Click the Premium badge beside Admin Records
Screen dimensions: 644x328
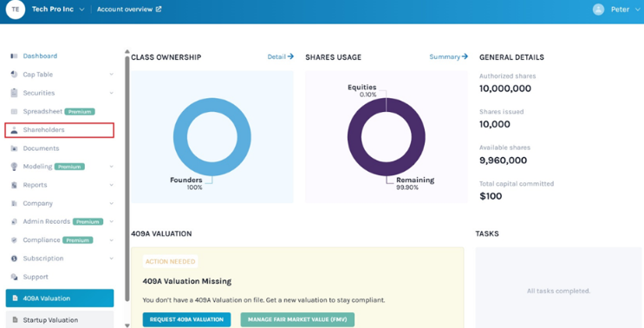(x=88, y=221)
